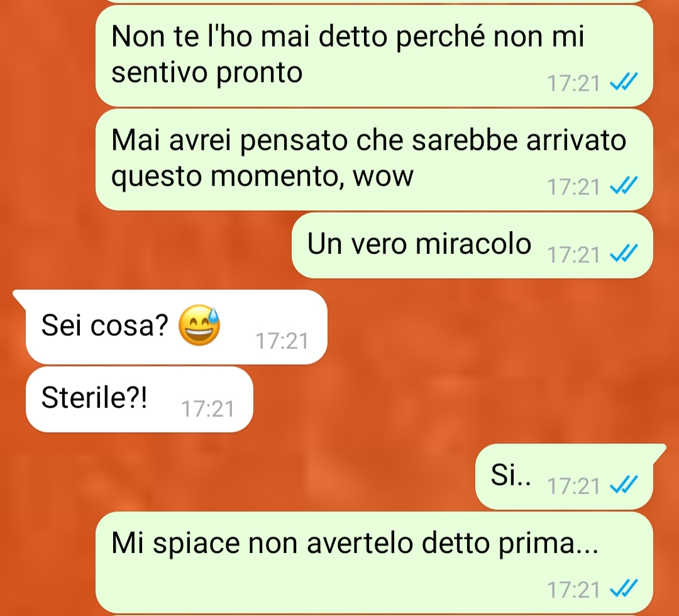Tap the grinning sweat emoji in 'Sei cosa?' message

click(x=199, y=326)
